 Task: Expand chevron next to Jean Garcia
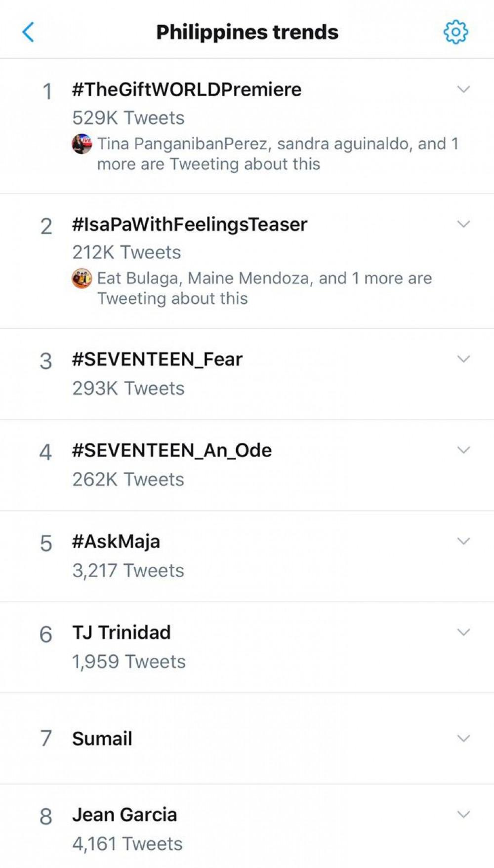pyautogui.click(x=463, y=814)
